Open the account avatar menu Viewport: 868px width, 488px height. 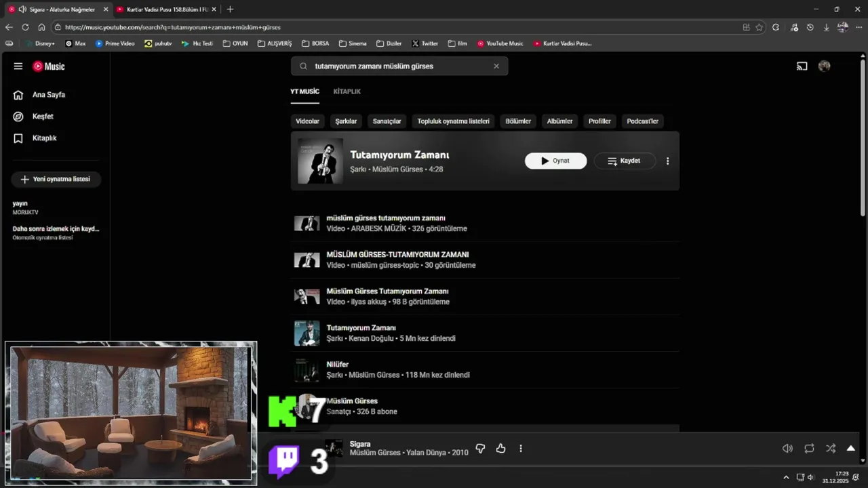tap(824, 66)
